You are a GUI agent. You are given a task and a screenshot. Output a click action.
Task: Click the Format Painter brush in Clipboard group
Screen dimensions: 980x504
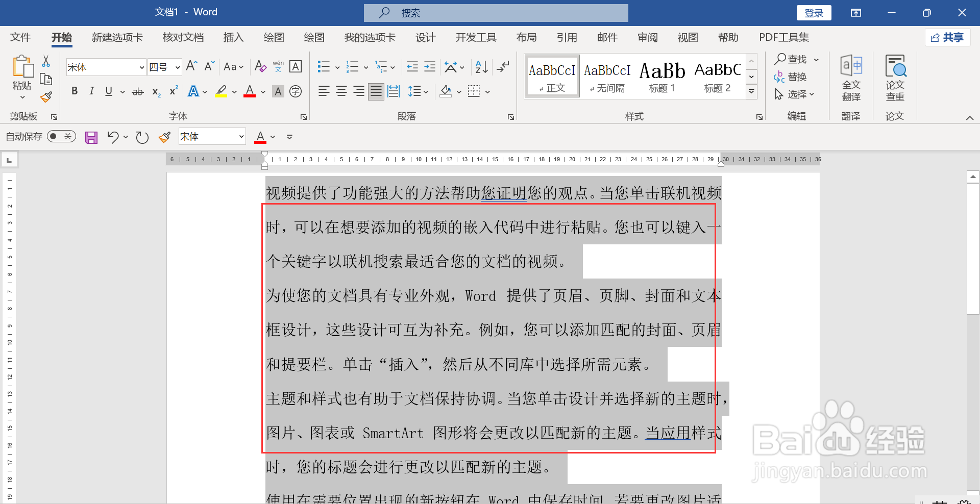tap(46, 97)
